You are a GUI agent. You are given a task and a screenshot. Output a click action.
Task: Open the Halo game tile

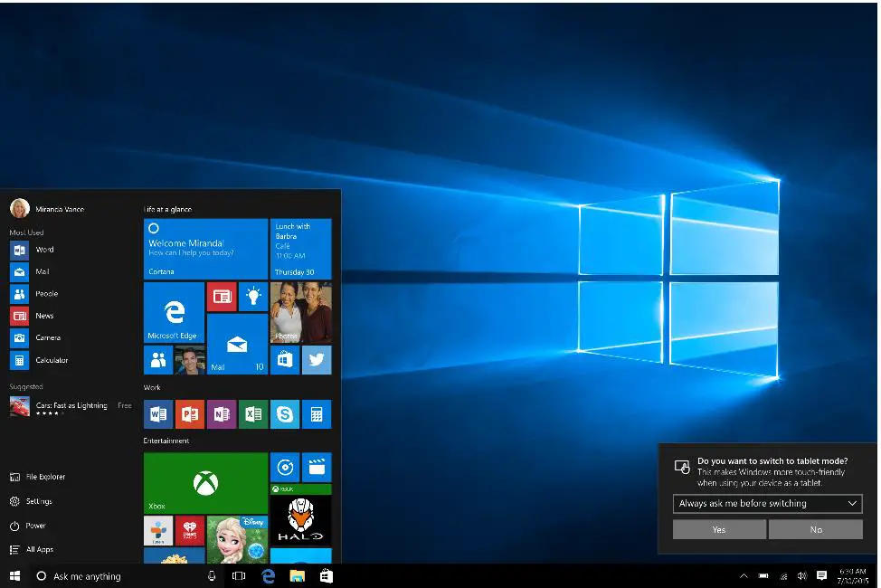click(300, 519)
